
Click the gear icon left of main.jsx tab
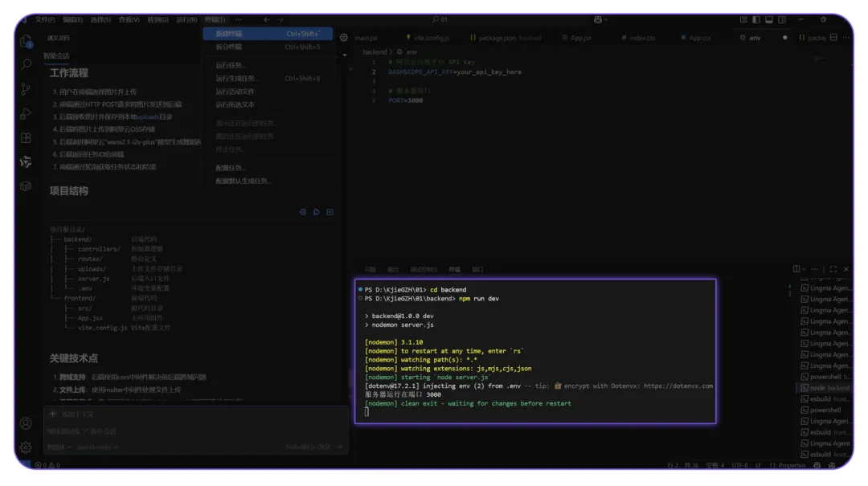tap(344, 38)
